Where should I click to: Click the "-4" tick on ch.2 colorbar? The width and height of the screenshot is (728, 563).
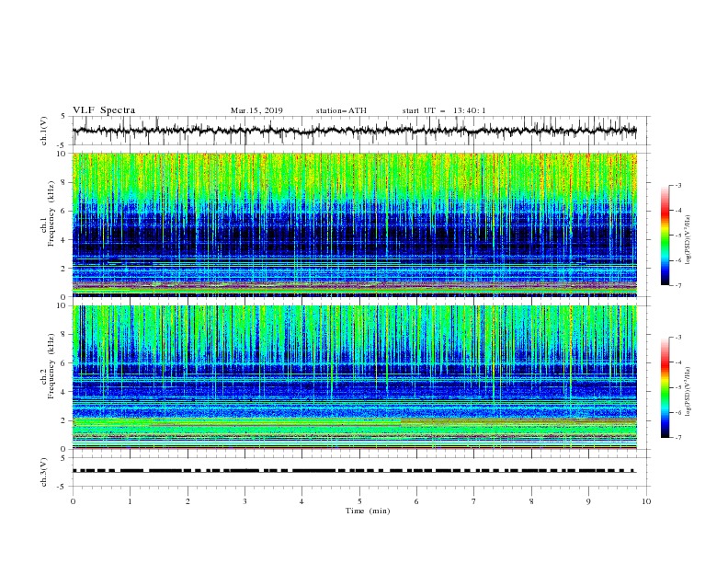click(x=677, y=362)
